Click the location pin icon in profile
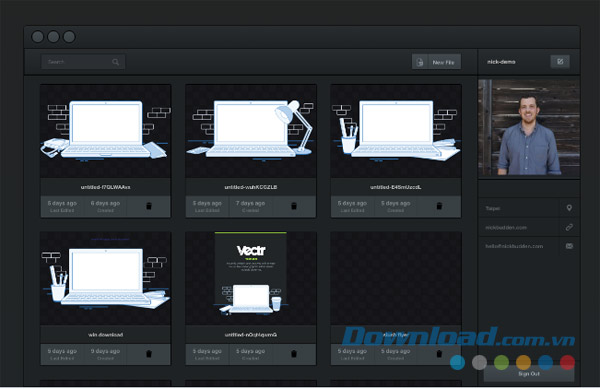 coord(569,208)
